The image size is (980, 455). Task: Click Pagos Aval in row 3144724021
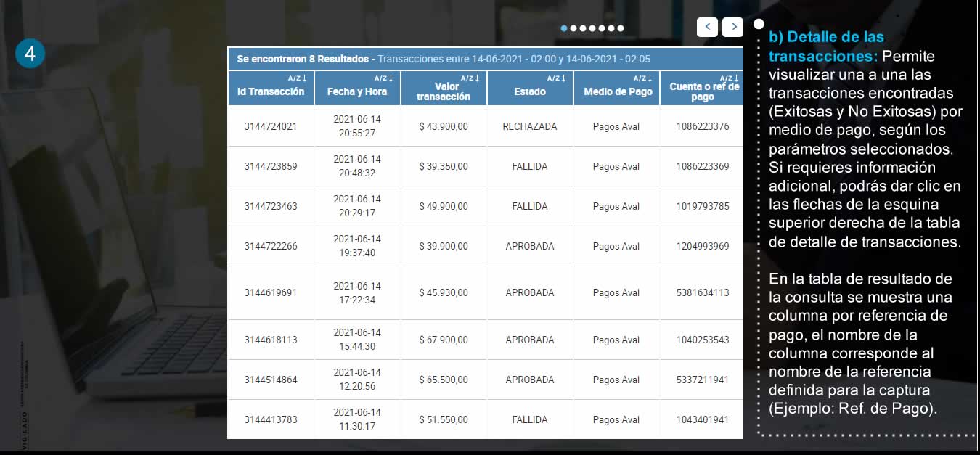[616, 126]
